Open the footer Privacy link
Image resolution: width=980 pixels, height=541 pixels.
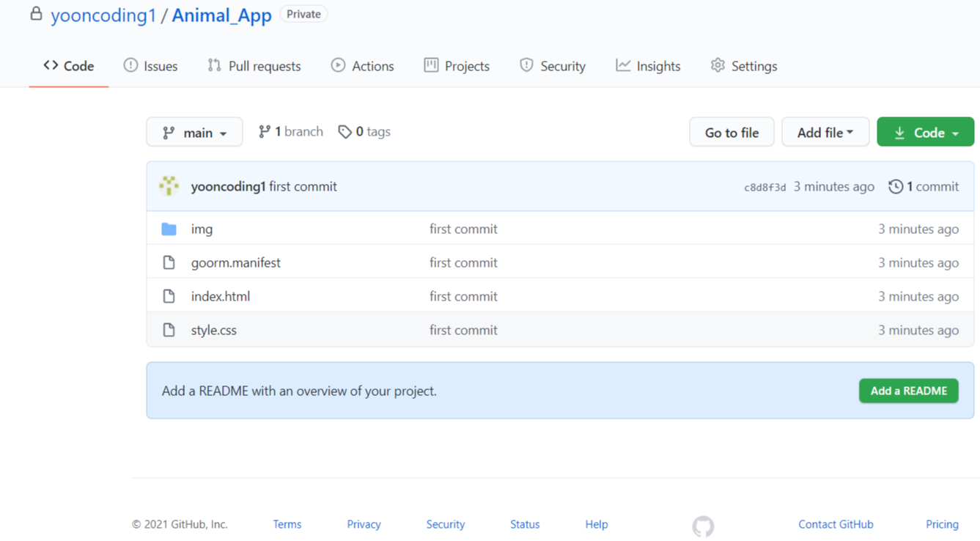coord(364,524)
